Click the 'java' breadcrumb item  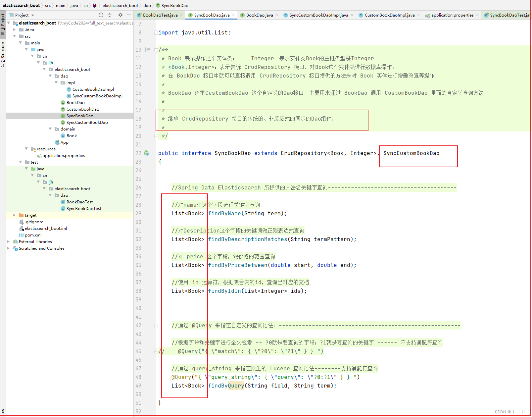[74, 6]
